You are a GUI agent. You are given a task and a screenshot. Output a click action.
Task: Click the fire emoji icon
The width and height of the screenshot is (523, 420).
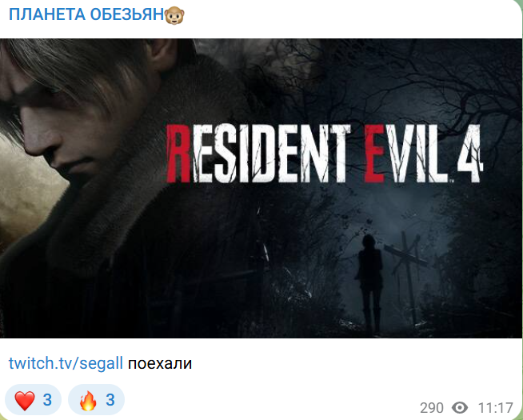tap(88, 400)
